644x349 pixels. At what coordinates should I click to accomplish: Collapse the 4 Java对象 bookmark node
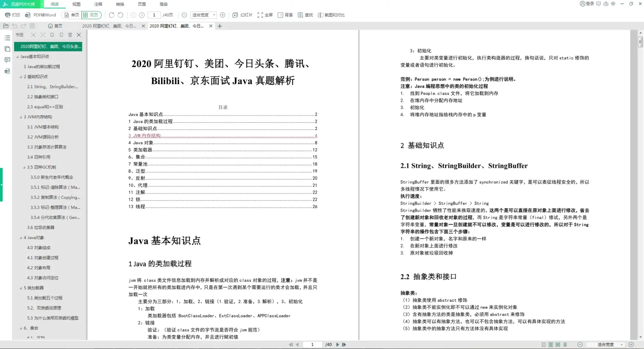click(21, 238)
